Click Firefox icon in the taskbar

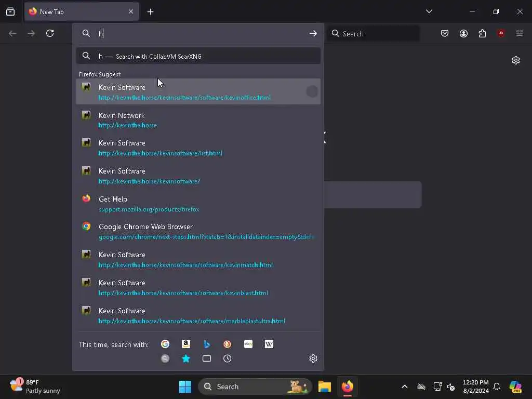pos(348,387)
